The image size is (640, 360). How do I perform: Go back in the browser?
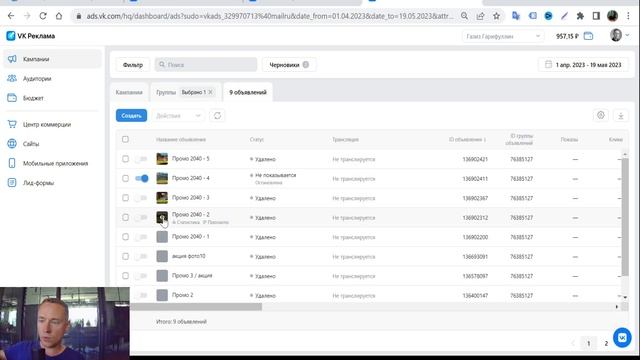coord(11,16)
